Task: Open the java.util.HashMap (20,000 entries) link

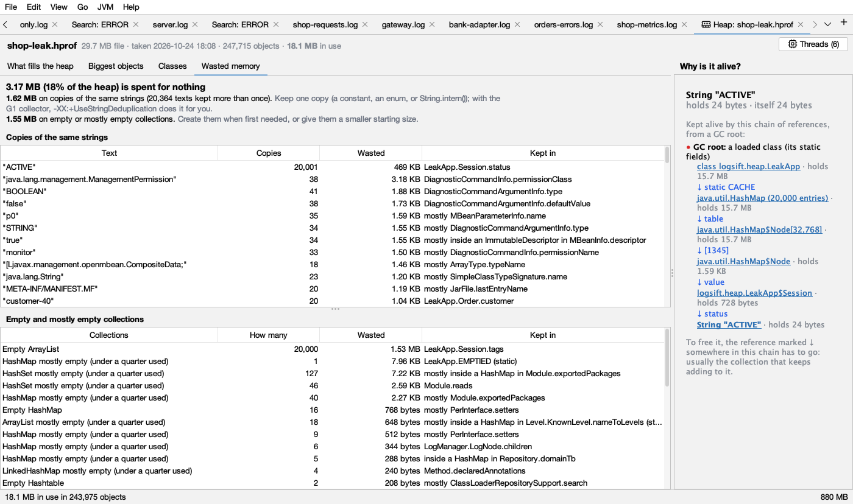Action: pyautogui.click(x=762, y=198)
